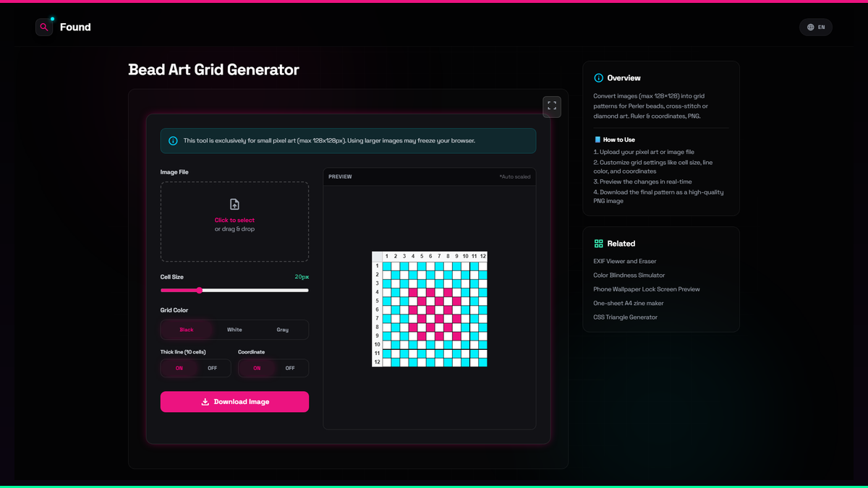Click the Download Image button
The height and width of the screenshot is (488, 868).
(234, 402)
